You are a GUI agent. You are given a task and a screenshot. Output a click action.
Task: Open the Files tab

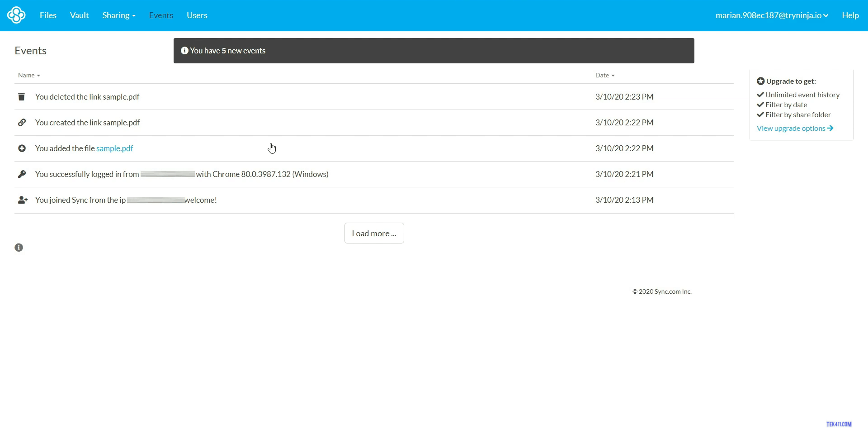click(x=48, y=15)
